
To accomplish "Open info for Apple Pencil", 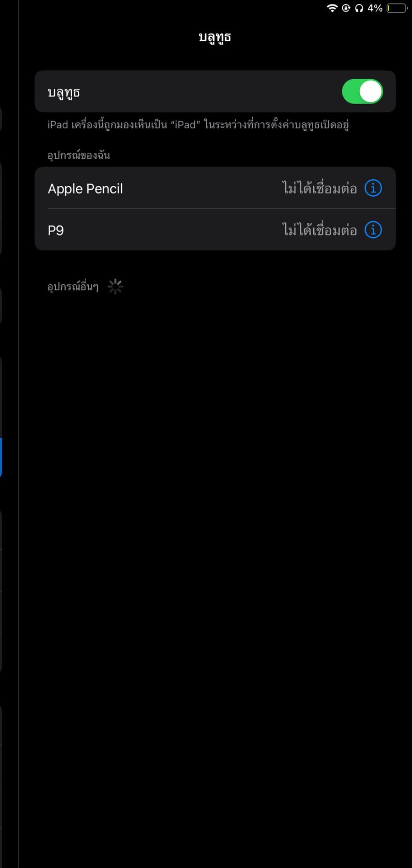I will [x=373, y=188].
